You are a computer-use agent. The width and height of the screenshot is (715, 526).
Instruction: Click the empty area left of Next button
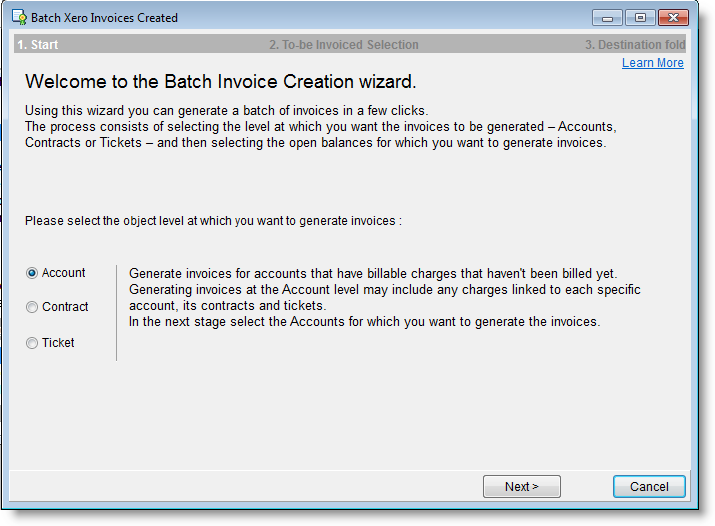pos(250,487)
